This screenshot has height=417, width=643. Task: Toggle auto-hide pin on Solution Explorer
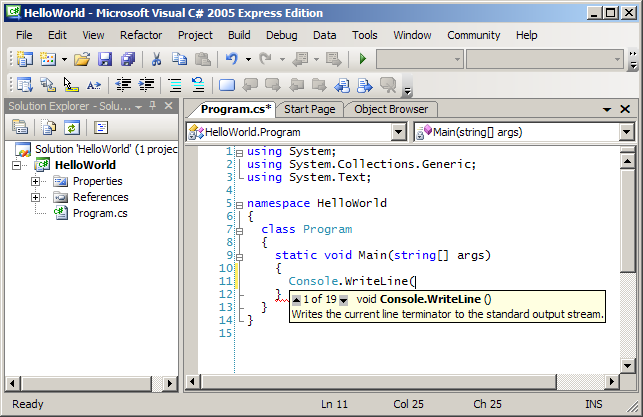tap(153, 106)
